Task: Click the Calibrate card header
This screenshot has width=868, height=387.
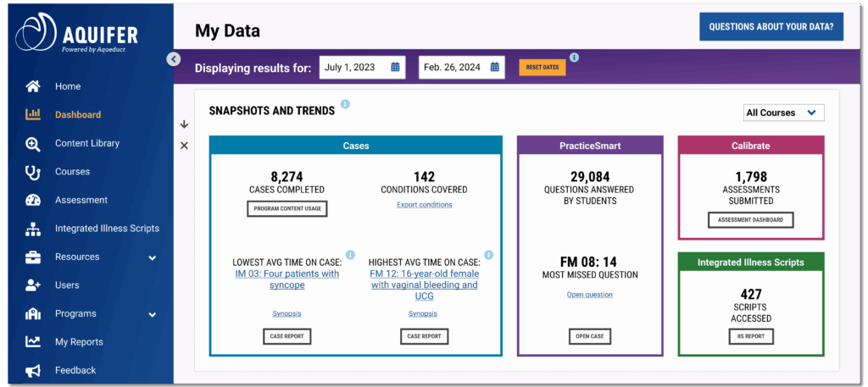Action: coord(751,146)
